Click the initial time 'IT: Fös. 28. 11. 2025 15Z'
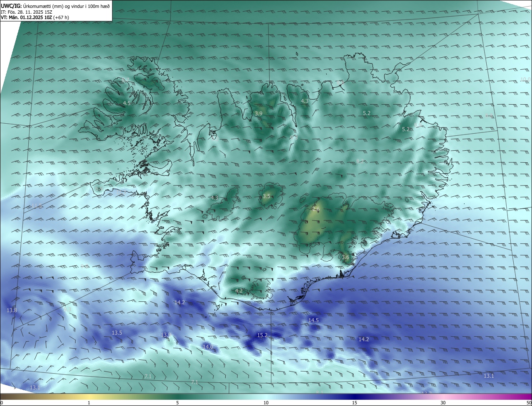The height and width of the screenshot is (406, 532). [26, 12]
